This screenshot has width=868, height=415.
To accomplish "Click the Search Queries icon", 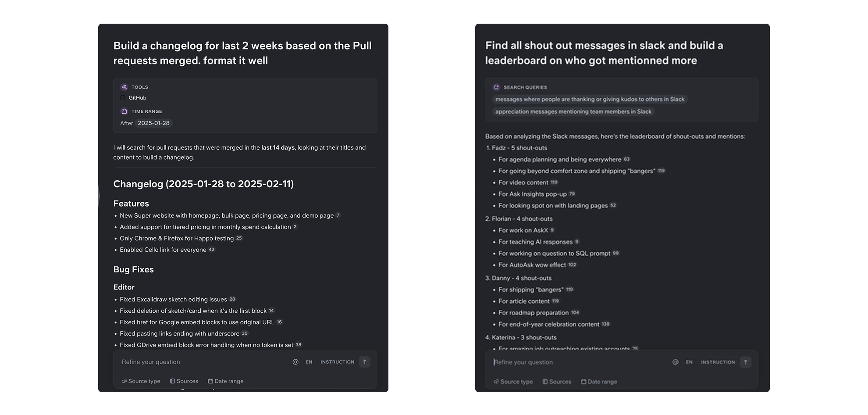I will [x=496, y=87].
